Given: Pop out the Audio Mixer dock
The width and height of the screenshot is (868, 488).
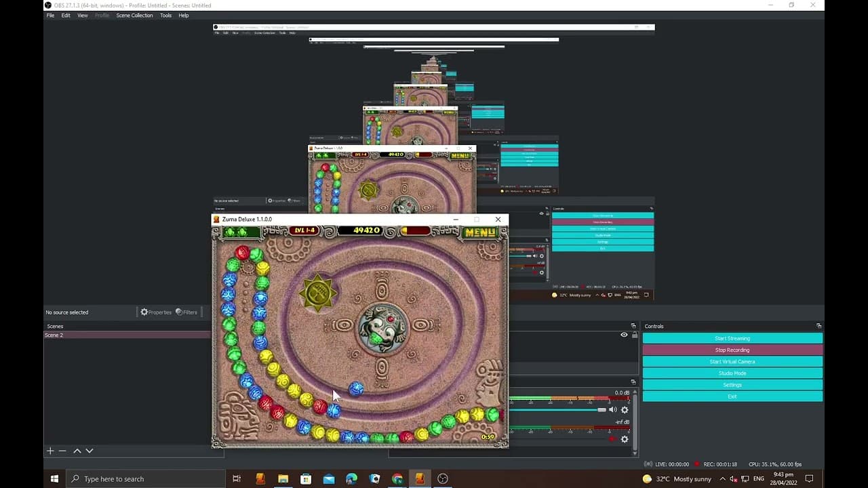Looking at the screenshot, I should 633,382.
